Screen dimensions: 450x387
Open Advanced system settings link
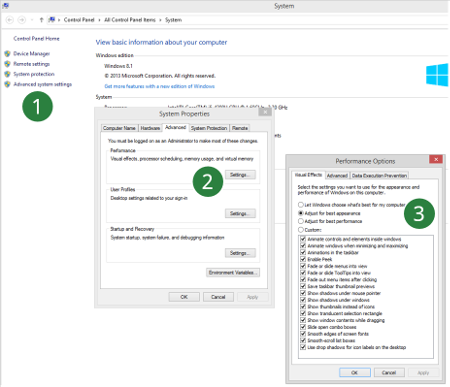point(43,84)
